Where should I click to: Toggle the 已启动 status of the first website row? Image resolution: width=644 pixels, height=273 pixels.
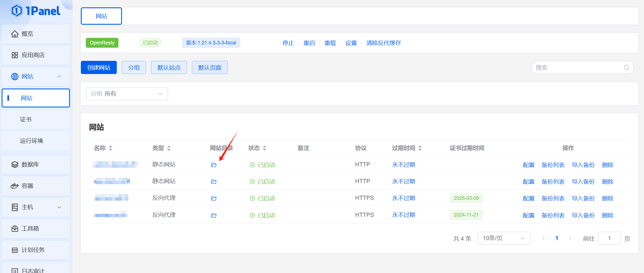pyautogui.click(x=262, y=165)
